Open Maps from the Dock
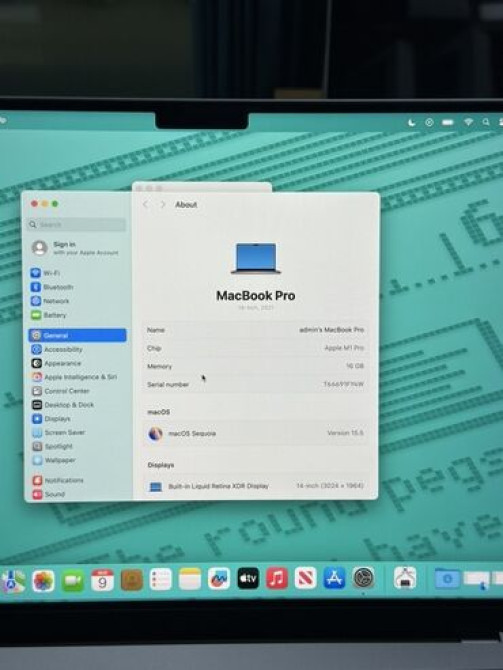Viewport: 503px width, 670px height. coord(13,580)
